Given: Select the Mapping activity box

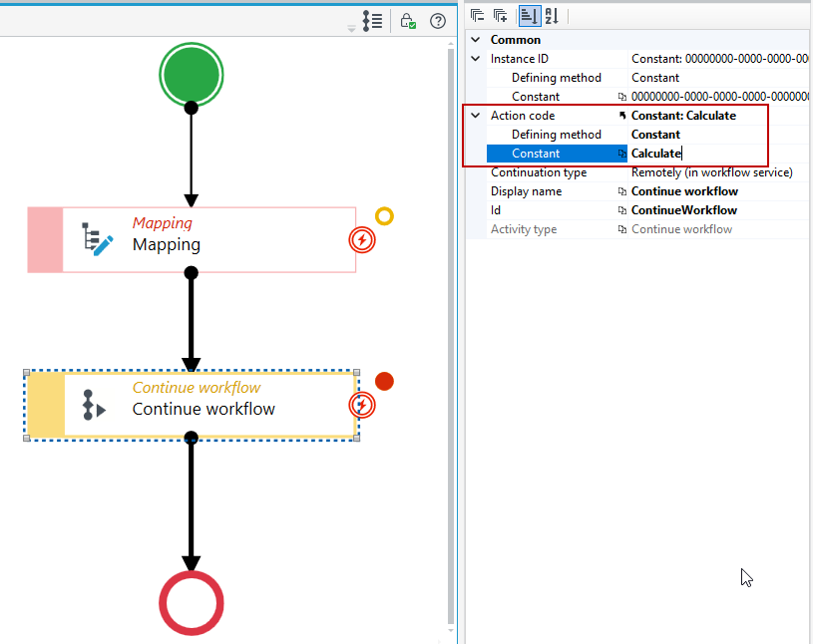Looking at the screenshot, I should pos(192,240).
